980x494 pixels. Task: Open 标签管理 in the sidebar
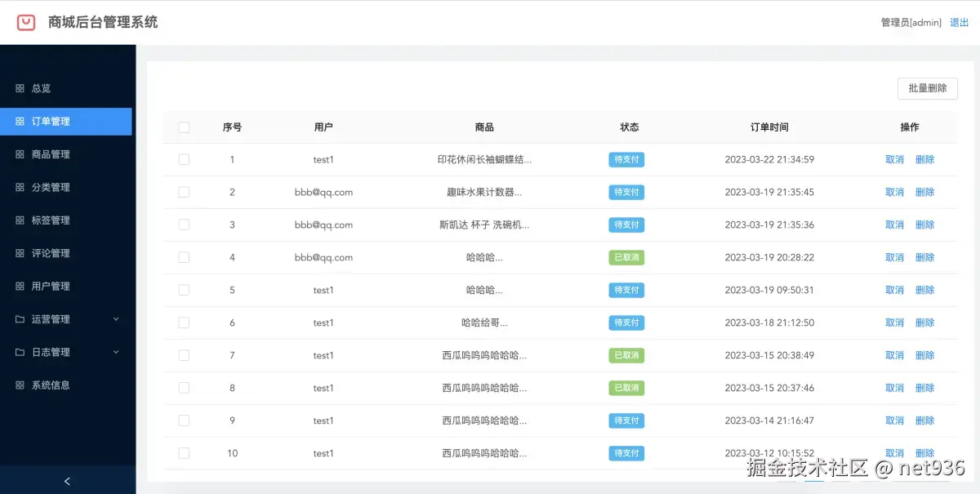click(x=66, y=220)
